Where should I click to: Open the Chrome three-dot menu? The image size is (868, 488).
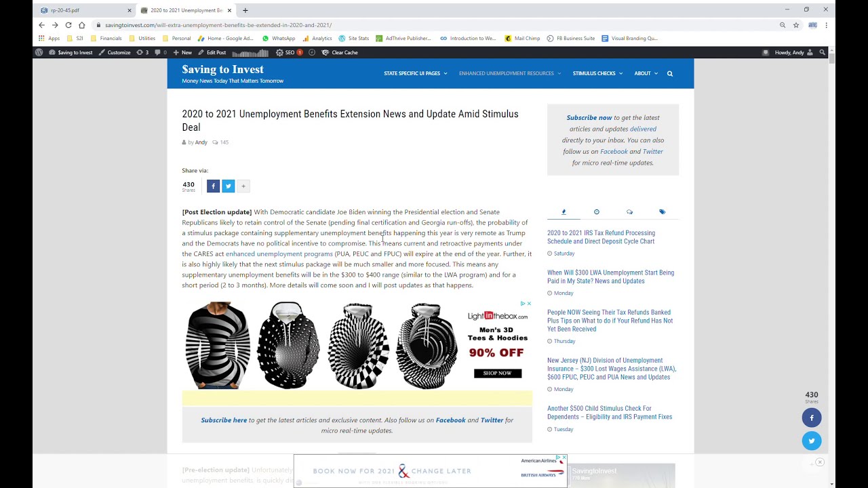tap(826, 25)
